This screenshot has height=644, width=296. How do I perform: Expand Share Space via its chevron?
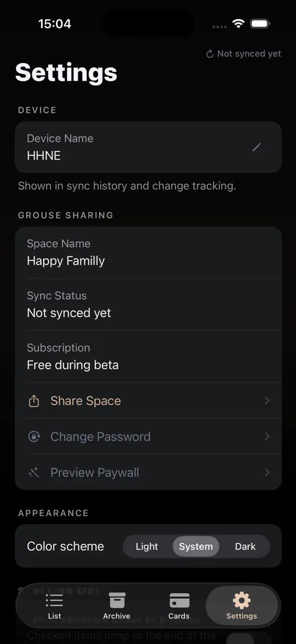point(267,401)
